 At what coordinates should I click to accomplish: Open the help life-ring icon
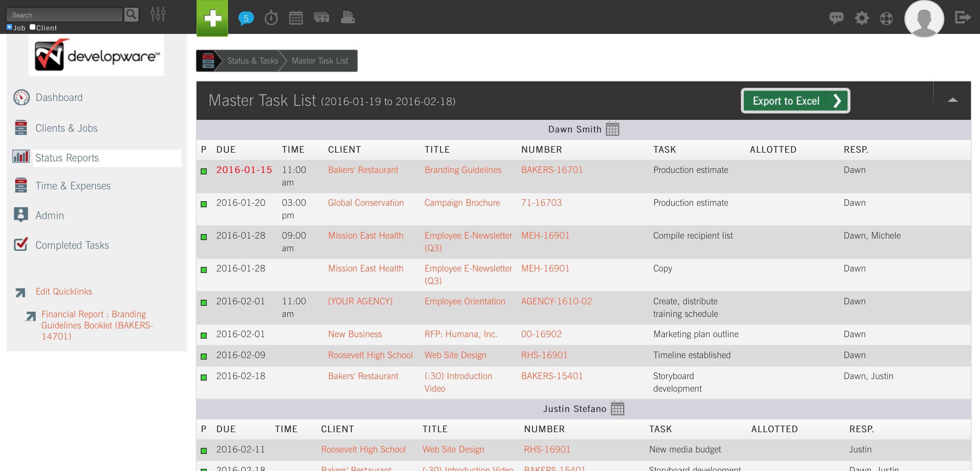pyautogui.click(x=886, y=18)
